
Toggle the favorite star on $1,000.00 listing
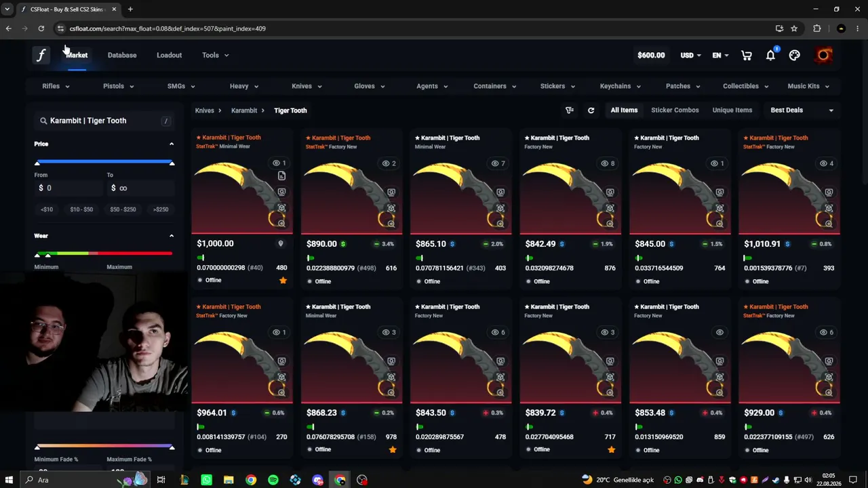[283, 281]
